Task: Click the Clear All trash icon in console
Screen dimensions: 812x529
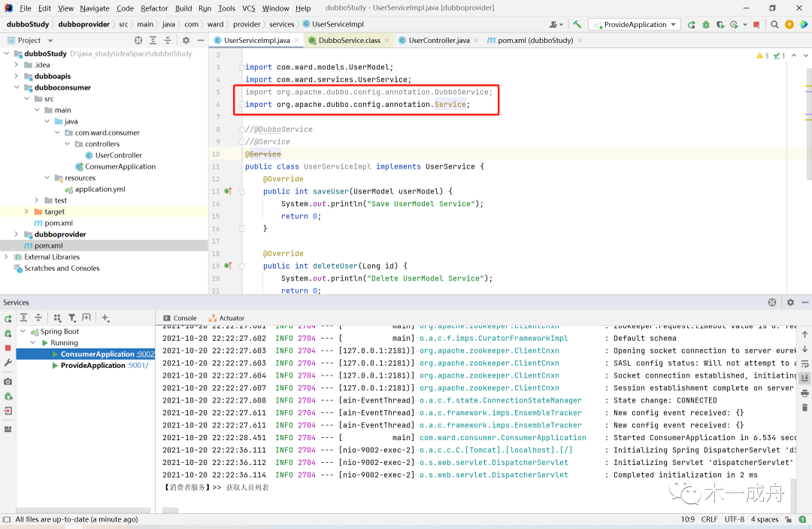Action: coord(804,407)
